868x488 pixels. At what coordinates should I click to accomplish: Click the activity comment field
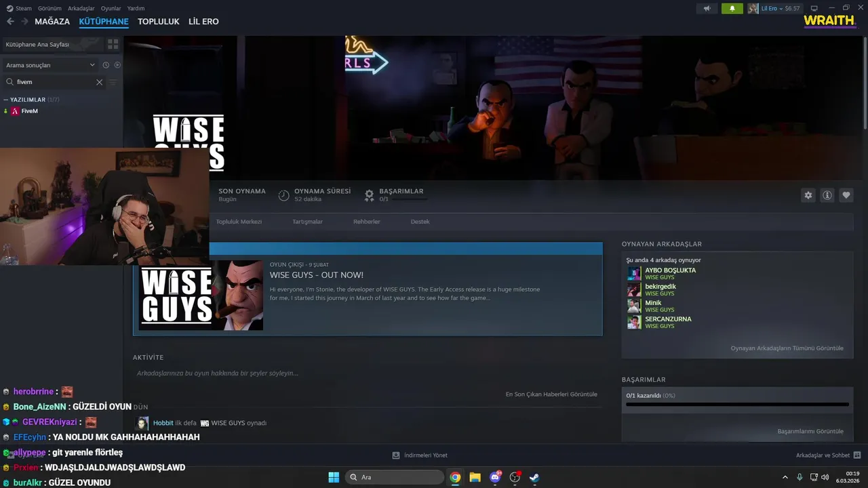(367, 373)
